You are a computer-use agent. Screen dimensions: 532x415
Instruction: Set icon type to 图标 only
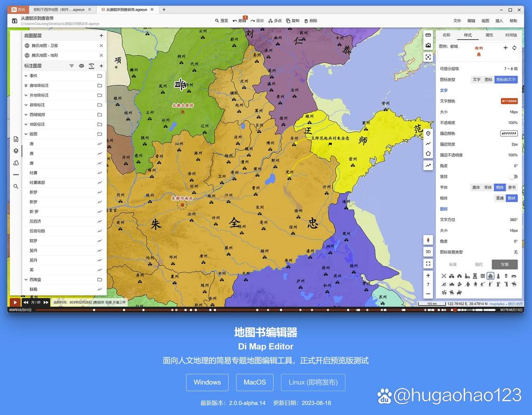(488, 80)
